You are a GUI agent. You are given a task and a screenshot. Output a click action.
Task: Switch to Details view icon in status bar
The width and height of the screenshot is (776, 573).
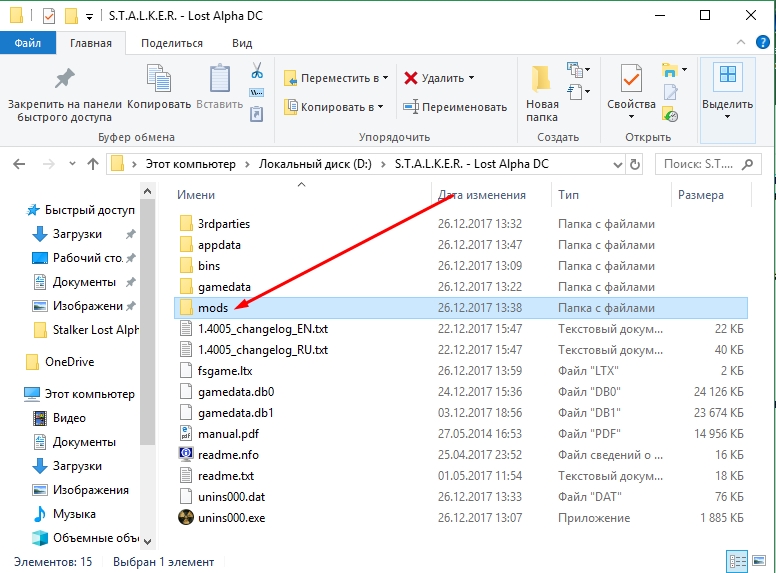[x=737, y=561]
